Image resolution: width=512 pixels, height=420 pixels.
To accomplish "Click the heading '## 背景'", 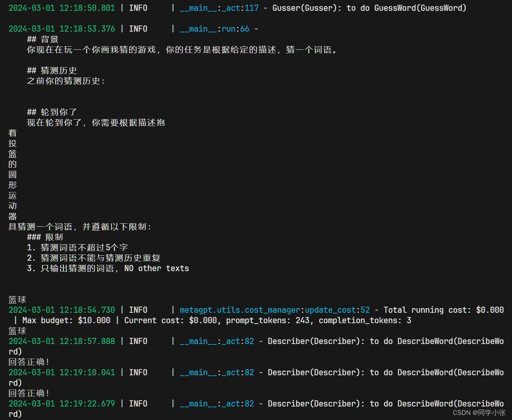I will [x=42, y=39].
